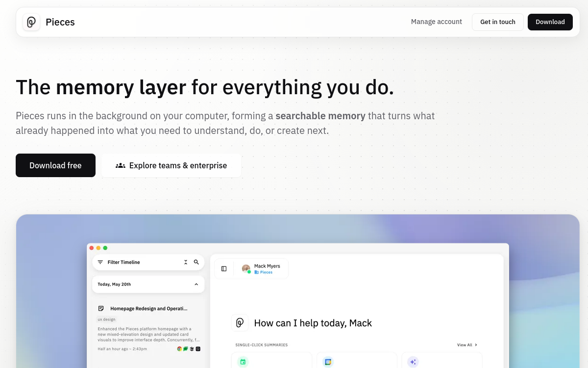Click the Filter Timeline filter icon
This screenshot has height=368, width=588.
point(100,262)
